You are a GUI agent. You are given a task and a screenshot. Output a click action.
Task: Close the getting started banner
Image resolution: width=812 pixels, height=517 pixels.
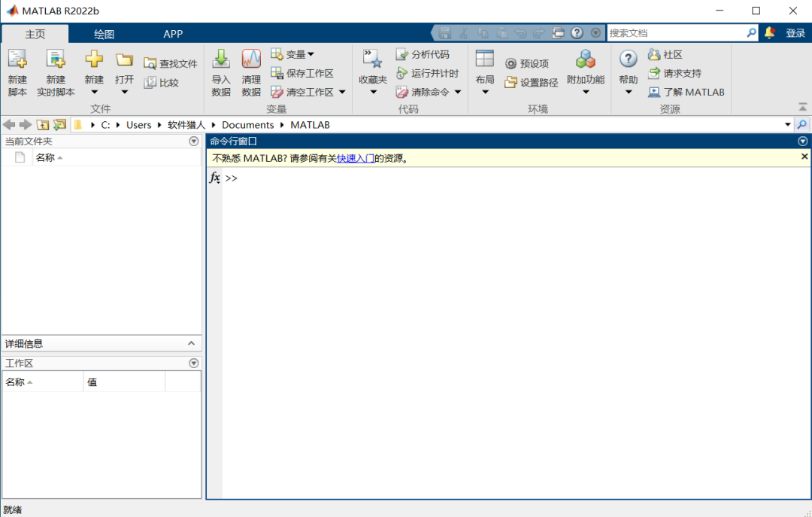tap(804, 156)
